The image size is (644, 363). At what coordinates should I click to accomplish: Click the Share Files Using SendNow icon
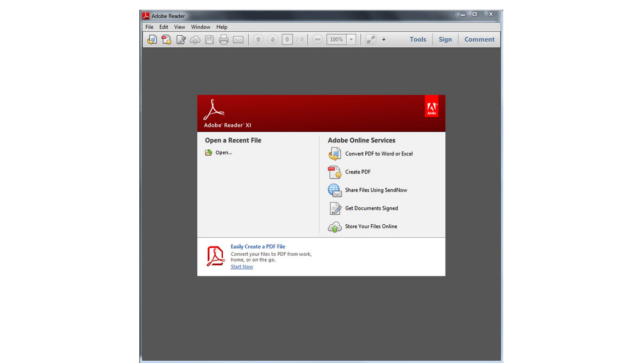334,190
